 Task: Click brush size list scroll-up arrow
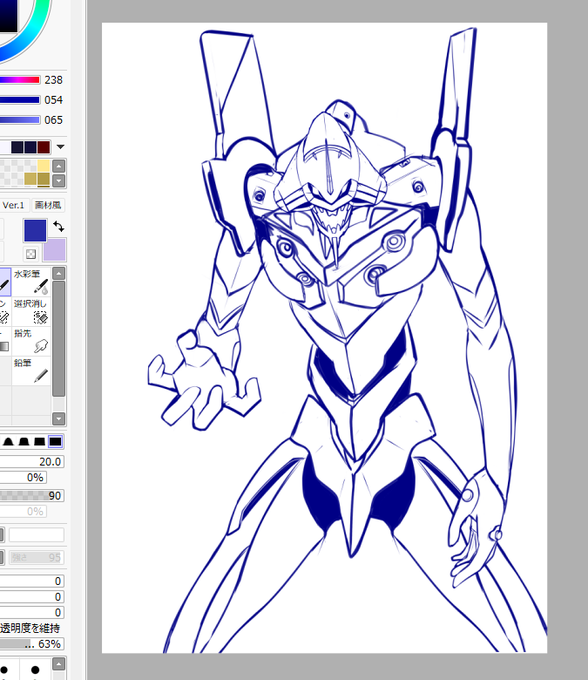(59, 664)
